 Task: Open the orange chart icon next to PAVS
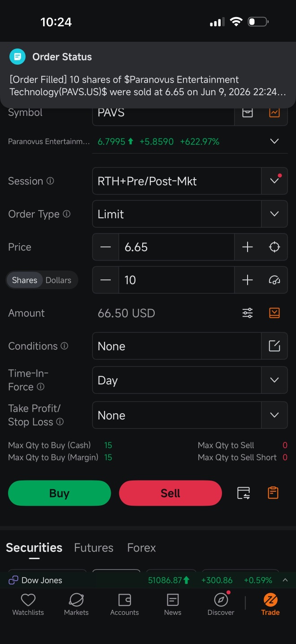(274, 113)
